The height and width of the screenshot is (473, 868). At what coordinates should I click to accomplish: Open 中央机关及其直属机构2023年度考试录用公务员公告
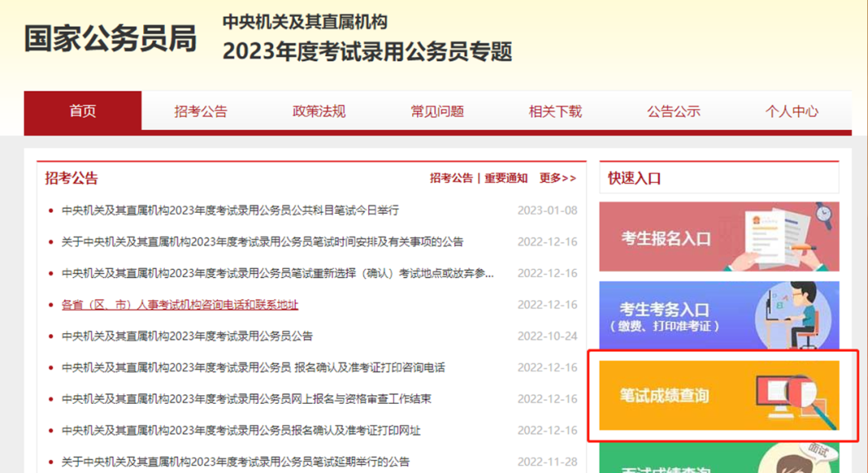pyautogui.click(x=187, y=336)
